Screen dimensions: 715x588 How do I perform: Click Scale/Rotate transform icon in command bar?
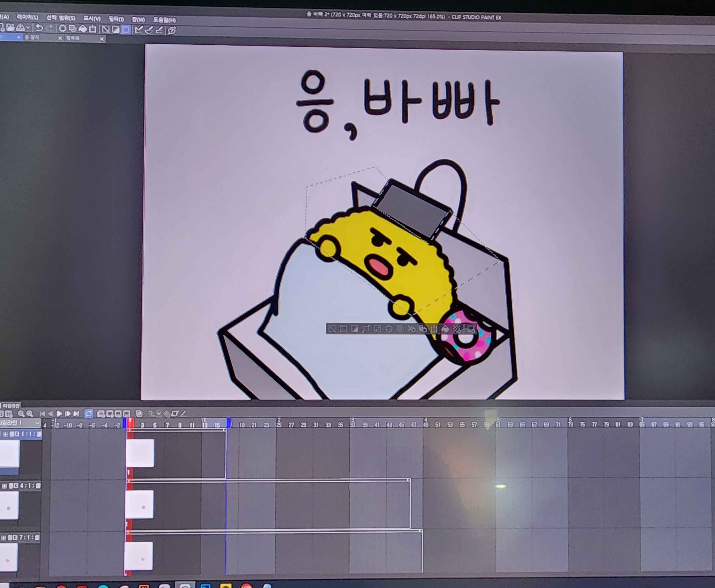pyautogui.click(x=92, y=29)
